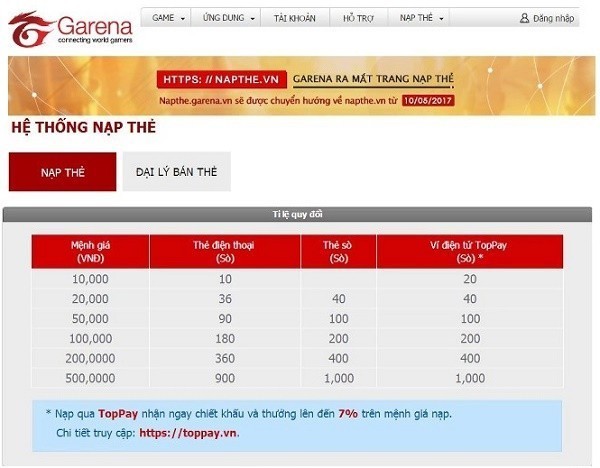This screenshot has height=468, width=600.
Task: Select the Mệnh giá (VNĐ) column header
Action: [x=90, y=251]
